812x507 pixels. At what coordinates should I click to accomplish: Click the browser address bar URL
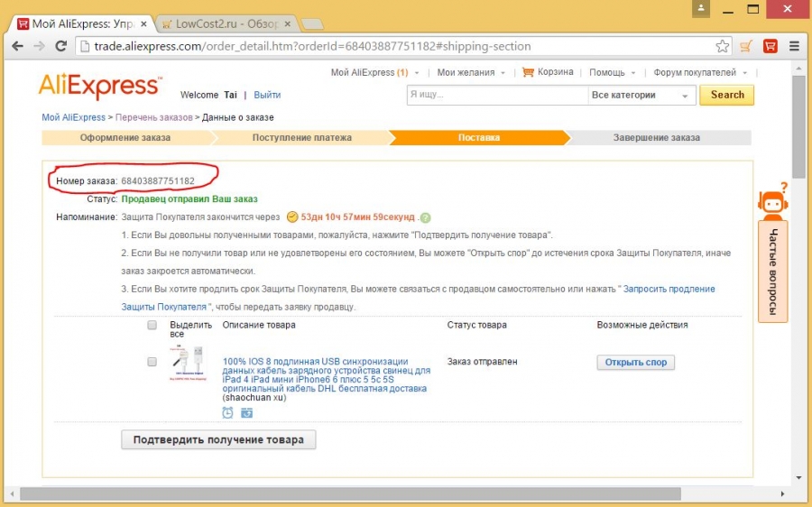[x=312, y=46]
